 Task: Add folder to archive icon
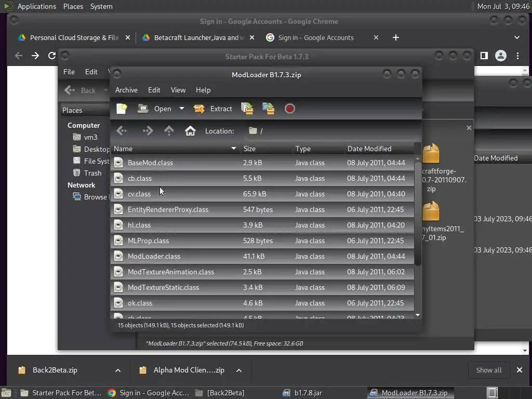point(269,109)
